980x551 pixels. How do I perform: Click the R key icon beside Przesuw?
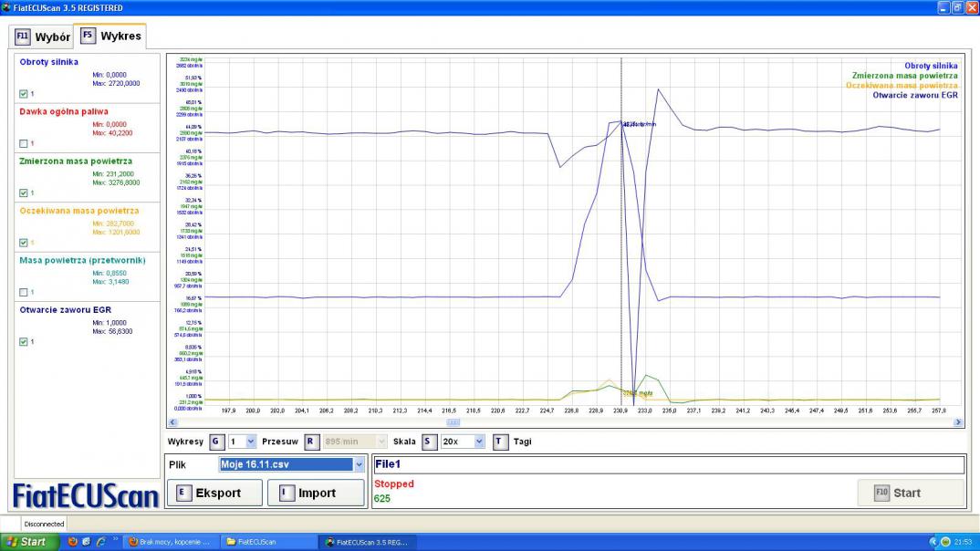311,442
